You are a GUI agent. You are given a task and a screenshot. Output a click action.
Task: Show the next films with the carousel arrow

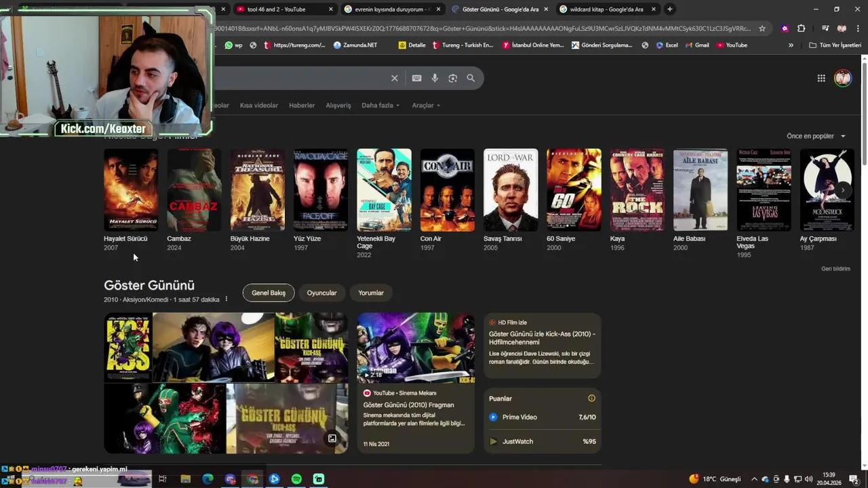(x=843, y=190)
